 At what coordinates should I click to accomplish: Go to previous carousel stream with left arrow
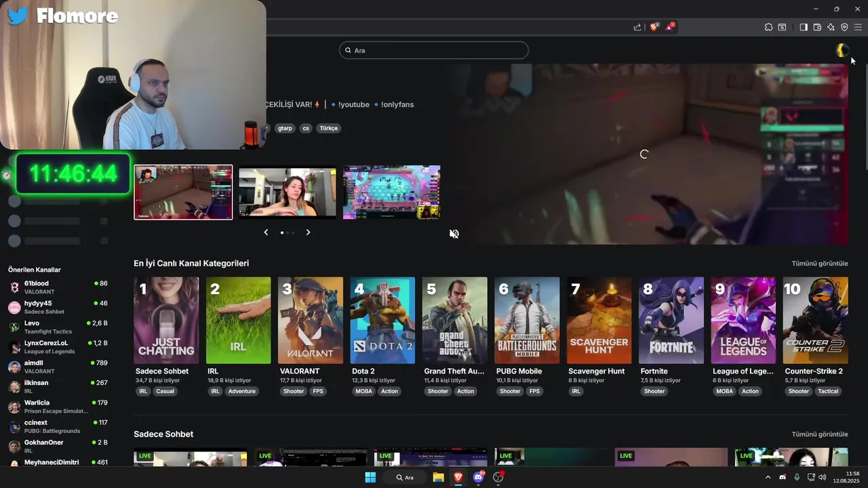pyautogui.click(x=266, y=232)
